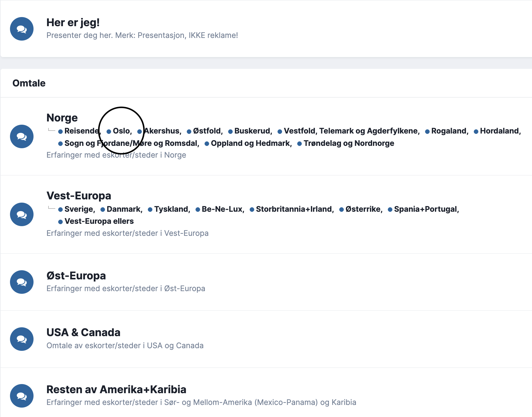532x417 pixels.
Task: Open the Vest-Europa forum heading
Action: click(x=79, y=196)
